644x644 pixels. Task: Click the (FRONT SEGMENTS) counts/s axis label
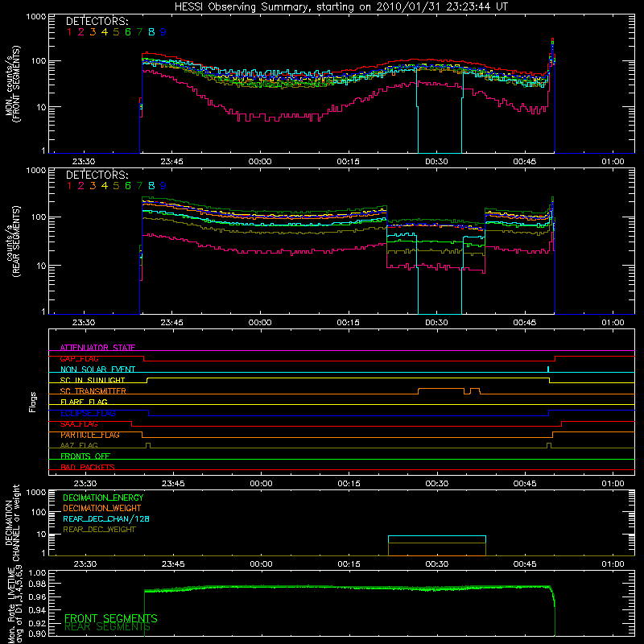[x=13, y=84]
